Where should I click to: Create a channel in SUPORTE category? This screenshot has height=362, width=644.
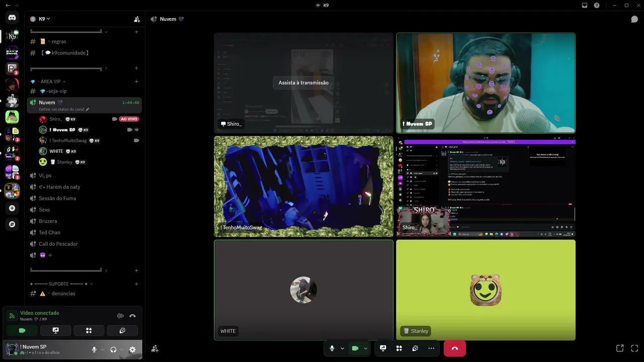click(136, 284)
